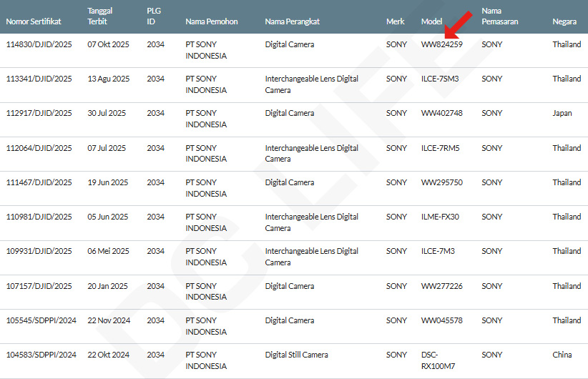Click model ILCE-7SM3 in the table
Image resolution: width=588 pixels, height=379 pixels.
pyautogui.click(x=440, y=79)
